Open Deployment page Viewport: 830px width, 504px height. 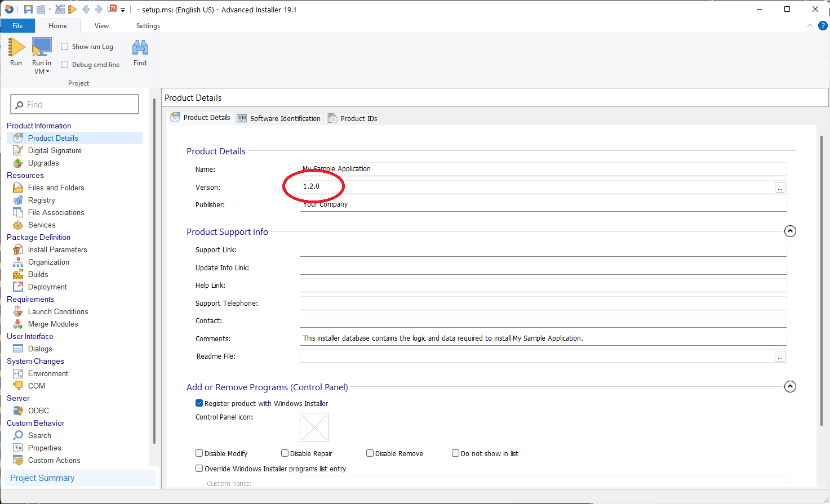47,287
